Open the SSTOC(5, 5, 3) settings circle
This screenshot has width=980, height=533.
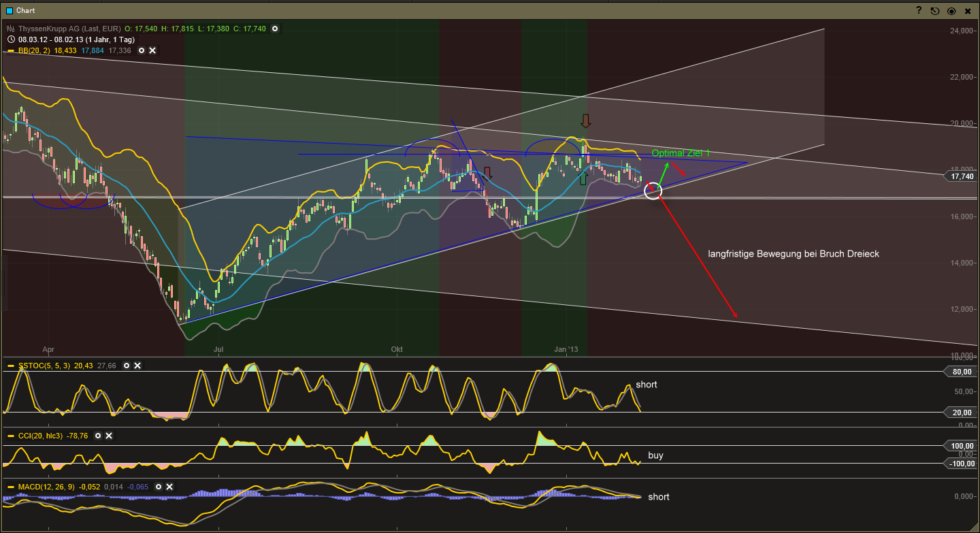click(x=126, y=366)
